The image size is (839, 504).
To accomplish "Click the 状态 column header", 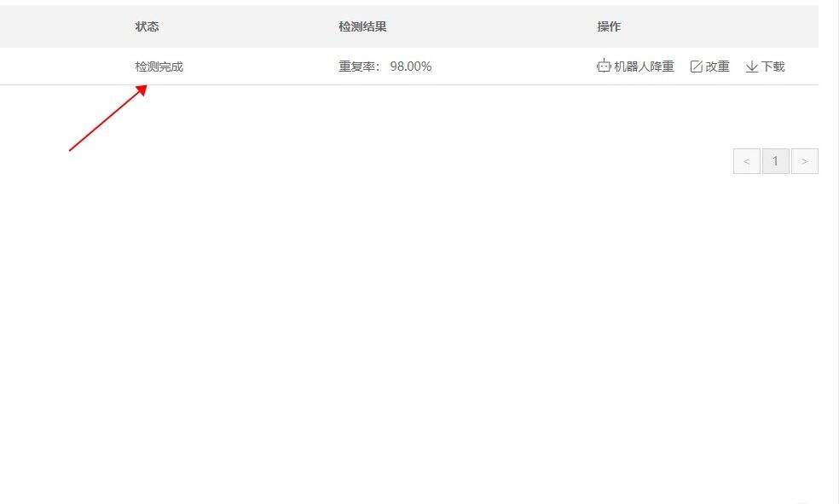I will [147, 26].
